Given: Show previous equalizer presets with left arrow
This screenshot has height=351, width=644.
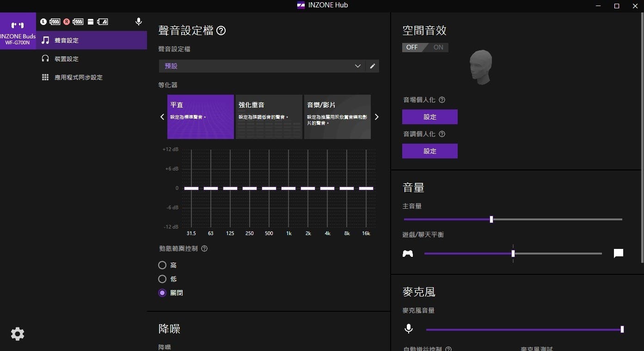Looking at the screenshot, I should (162, 117).
